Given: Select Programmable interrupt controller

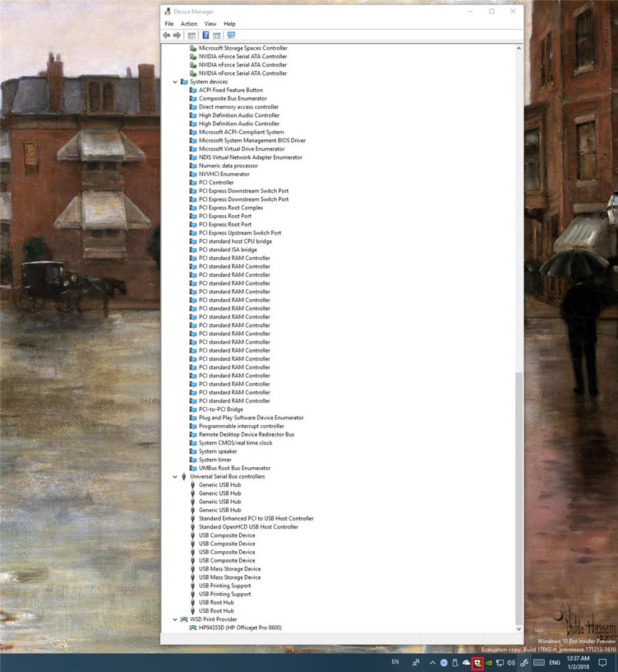Looking at the screenshot, I should click(x=241, y=426).
